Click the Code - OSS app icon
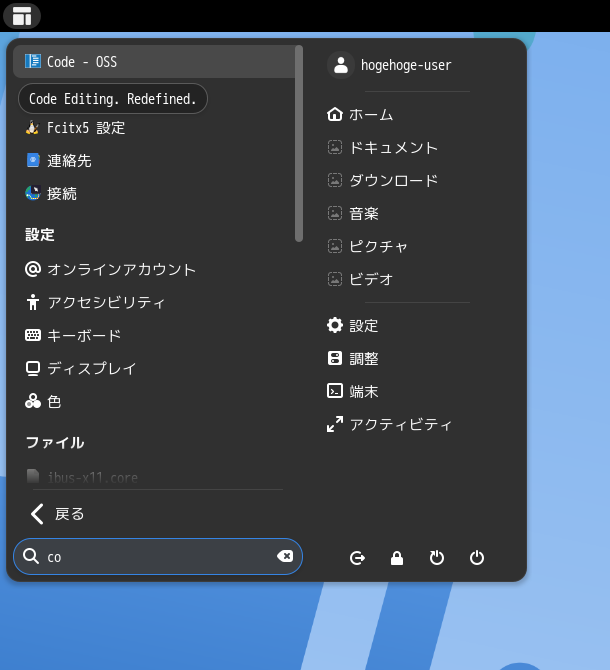The height and width of the screenshot is (670, 610). click(33, 62)
